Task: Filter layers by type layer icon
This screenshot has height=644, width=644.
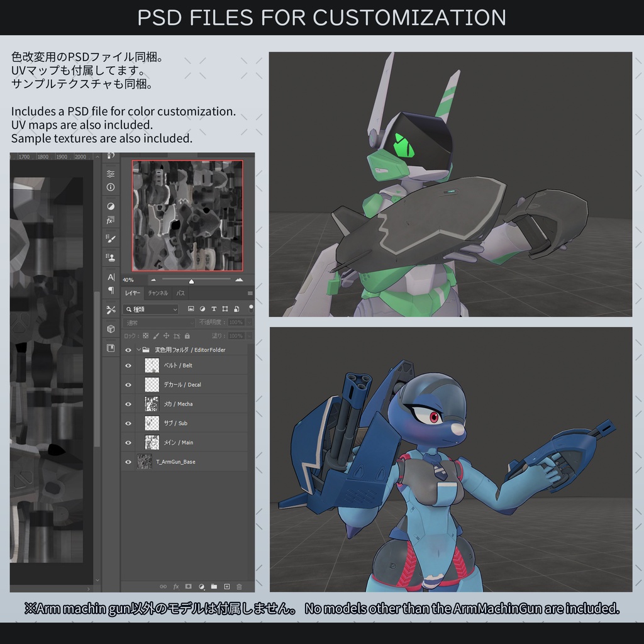Action: (214, 309)
